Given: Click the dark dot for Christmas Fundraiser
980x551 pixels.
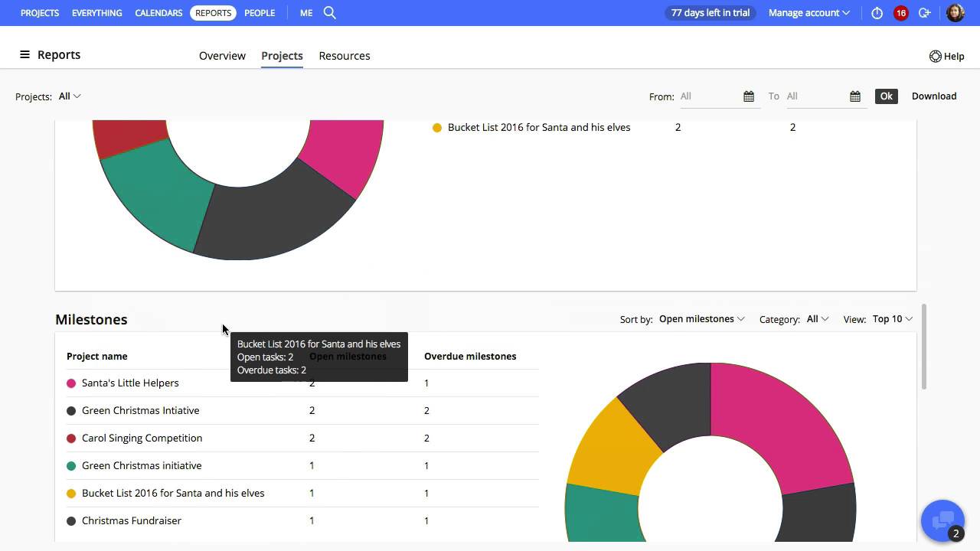Looking at the screenshot, I should [x=71, y=521].
